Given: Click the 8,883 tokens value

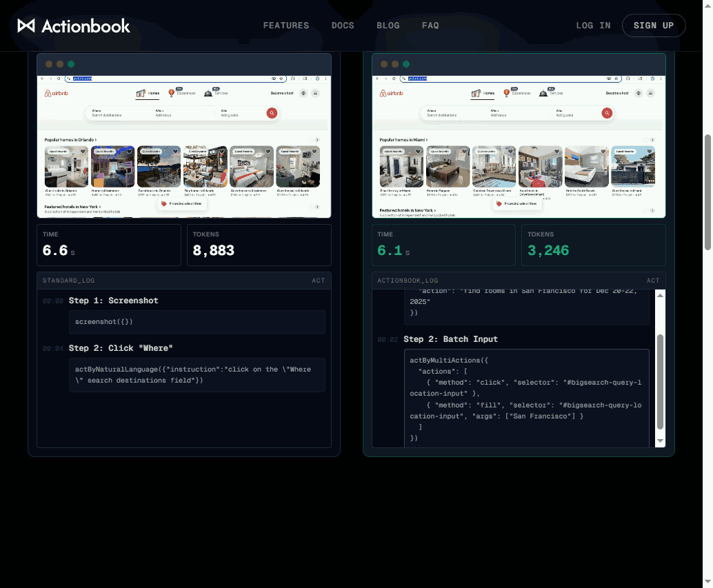Looking at the screenshot, I should click(213, 250).
